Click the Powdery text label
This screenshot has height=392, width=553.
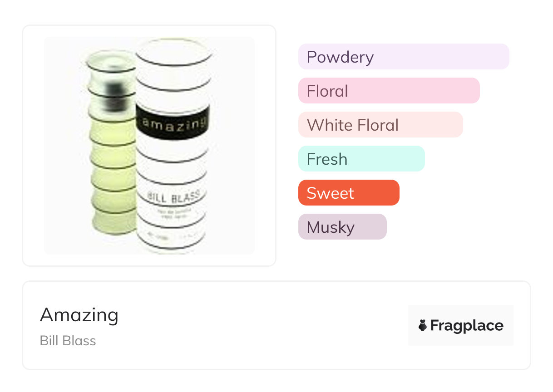coord(340,57)
